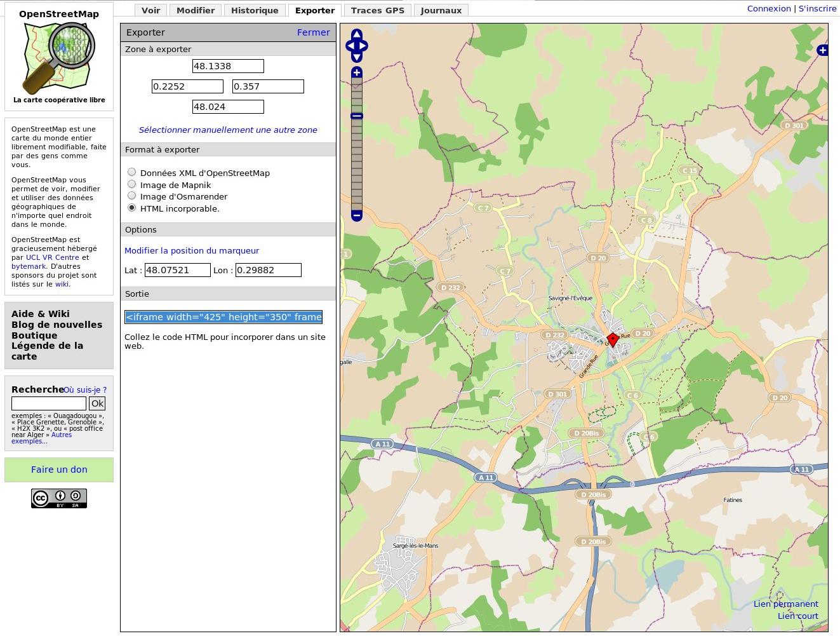This screenshot has height=636, width=840.
Task: Switch to the Voir tab
Action: pyautogui.click(x=150, y=10)
